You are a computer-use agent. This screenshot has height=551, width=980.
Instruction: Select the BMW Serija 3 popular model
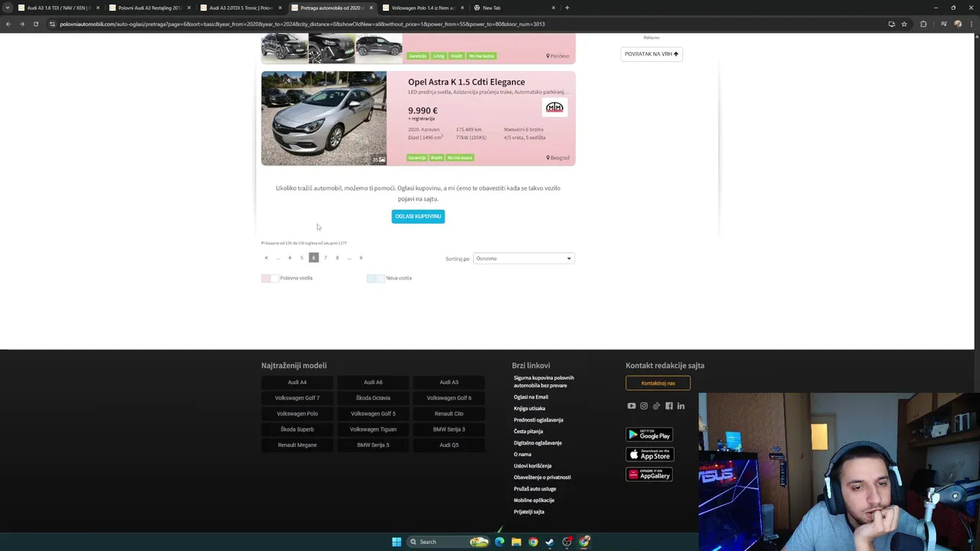[x=449, y=429]
